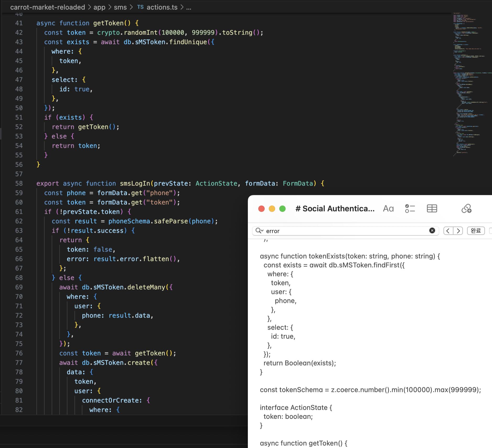This screenshot has height=448, width=492.
Task: Click 'create' on line 77
Action: pos(139,363)
